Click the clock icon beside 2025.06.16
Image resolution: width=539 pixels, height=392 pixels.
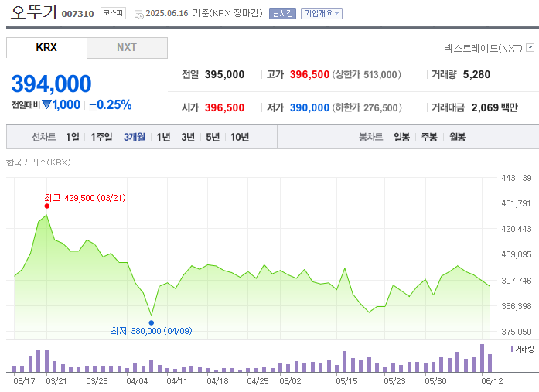click(139, 15)
